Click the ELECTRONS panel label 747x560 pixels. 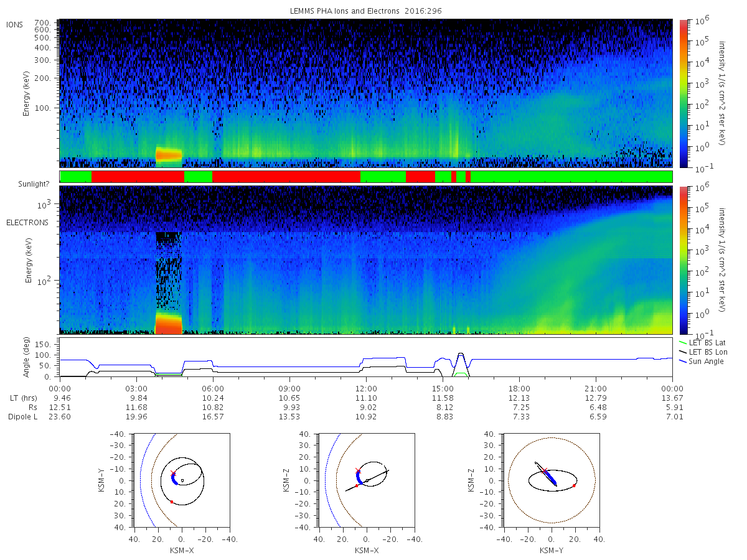tap(27, 222)
